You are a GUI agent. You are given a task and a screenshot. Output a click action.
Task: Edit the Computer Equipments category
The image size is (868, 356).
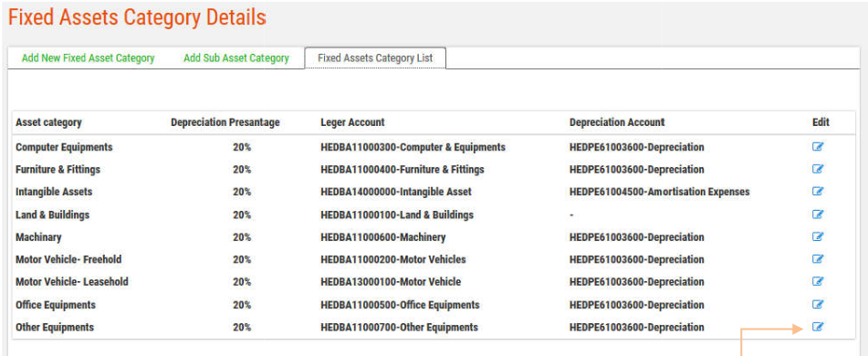(818, 147)
